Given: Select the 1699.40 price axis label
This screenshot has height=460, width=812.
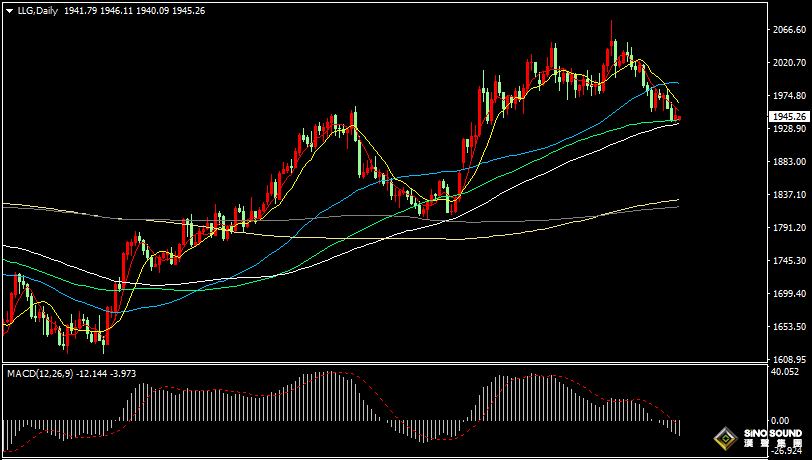Looking at the screenshot, I should [x=789, y=294].
